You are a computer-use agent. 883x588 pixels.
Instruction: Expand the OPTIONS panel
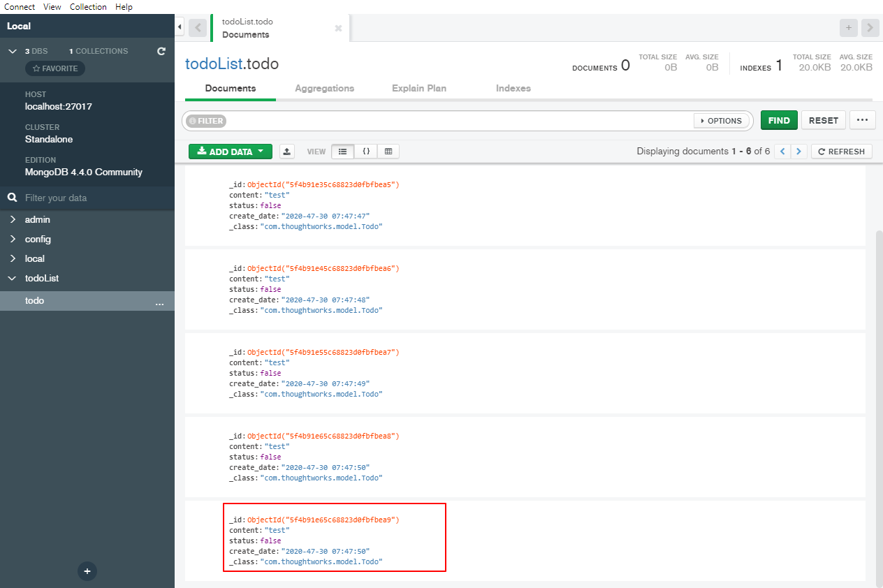(721, 120)
